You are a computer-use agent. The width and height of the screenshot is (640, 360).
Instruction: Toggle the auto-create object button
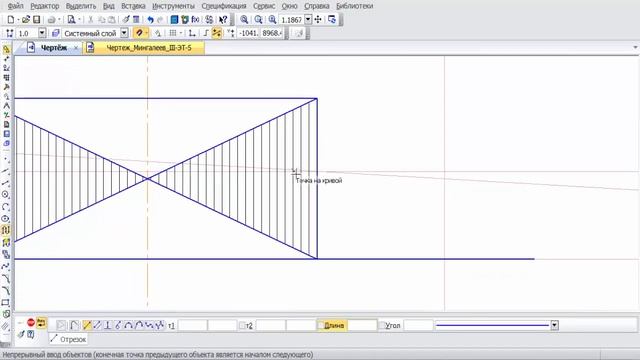41,322
